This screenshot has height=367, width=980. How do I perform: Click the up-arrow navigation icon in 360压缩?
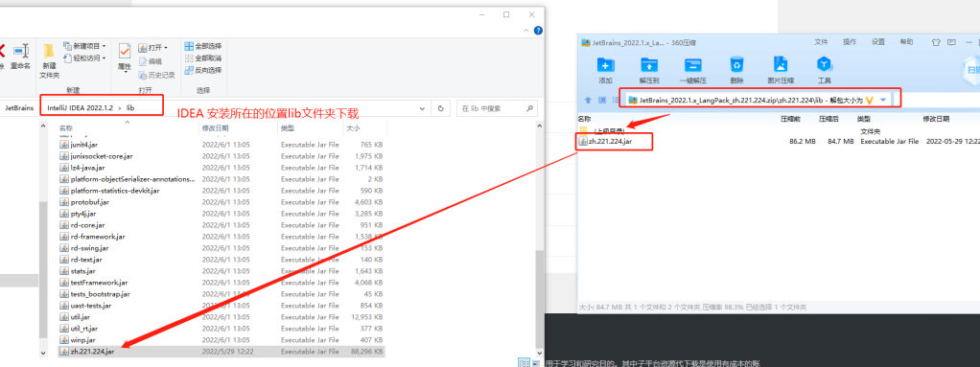pos(588,100)
